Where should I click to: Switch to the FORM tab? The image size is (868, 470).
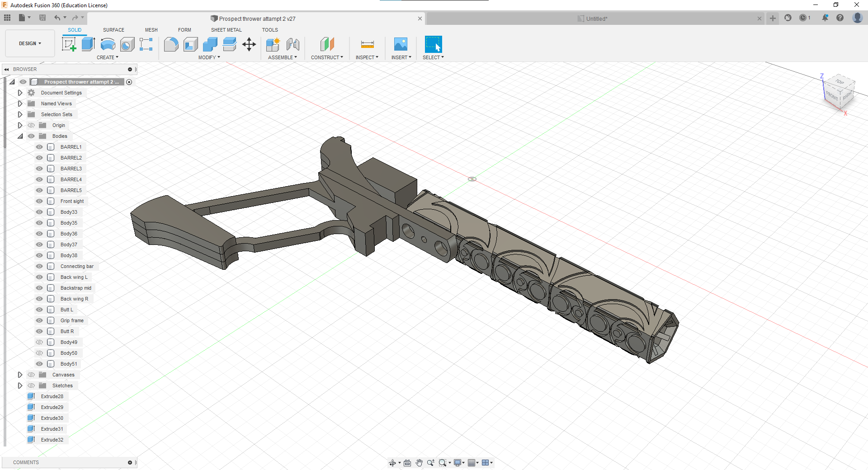[184, 30]
